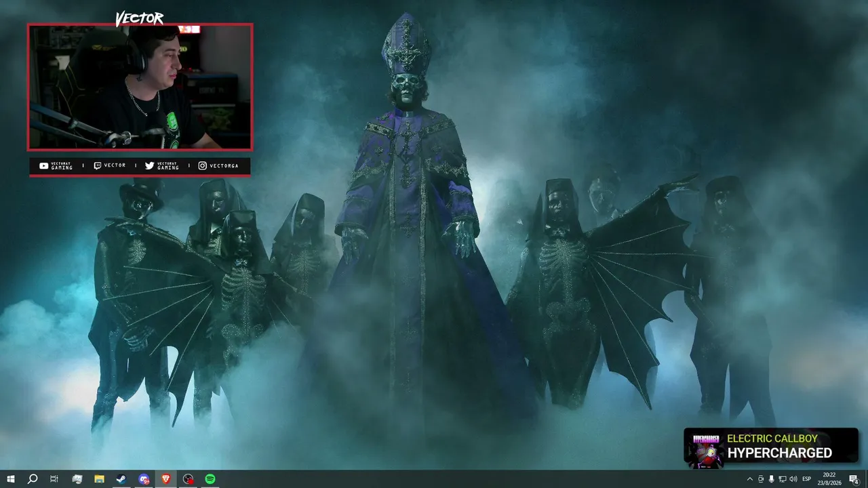
Task: Click the webcam feed under the Vector logo
Action: click(140, 87)
